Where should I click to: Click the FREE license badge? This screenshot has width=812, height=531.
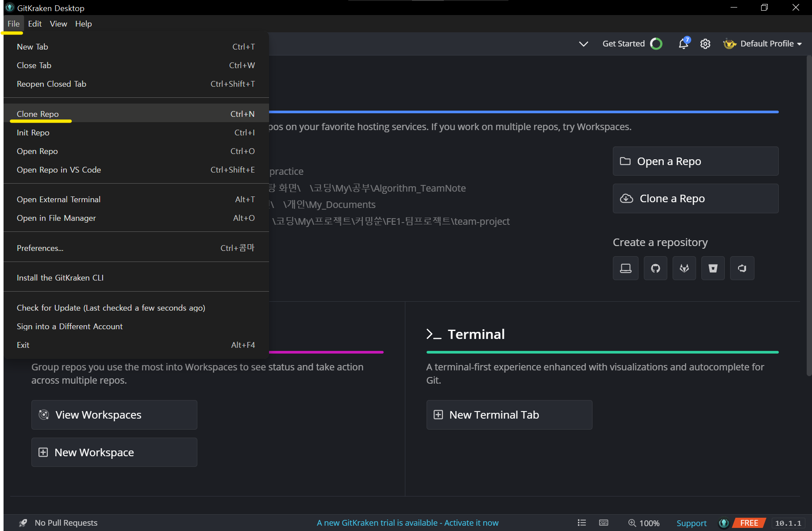749,523
